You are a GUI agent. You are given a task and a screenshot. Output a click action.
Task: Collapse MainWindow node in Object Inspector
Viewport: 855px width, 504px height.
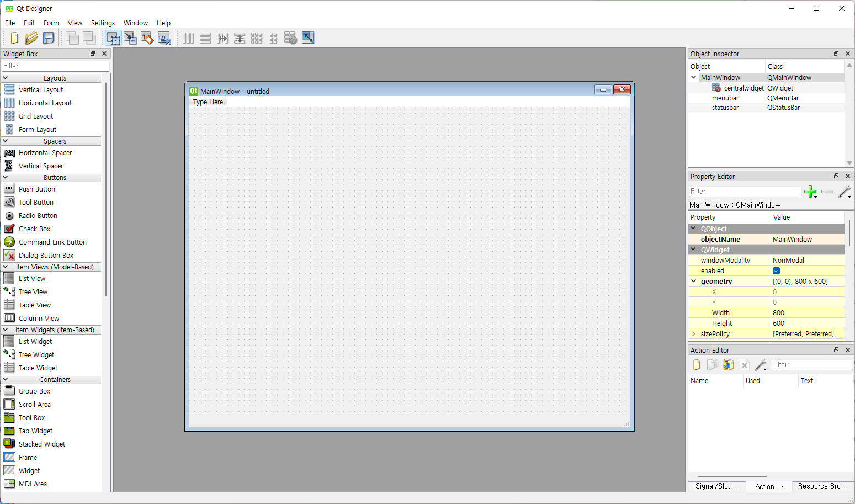click(694, 77)
